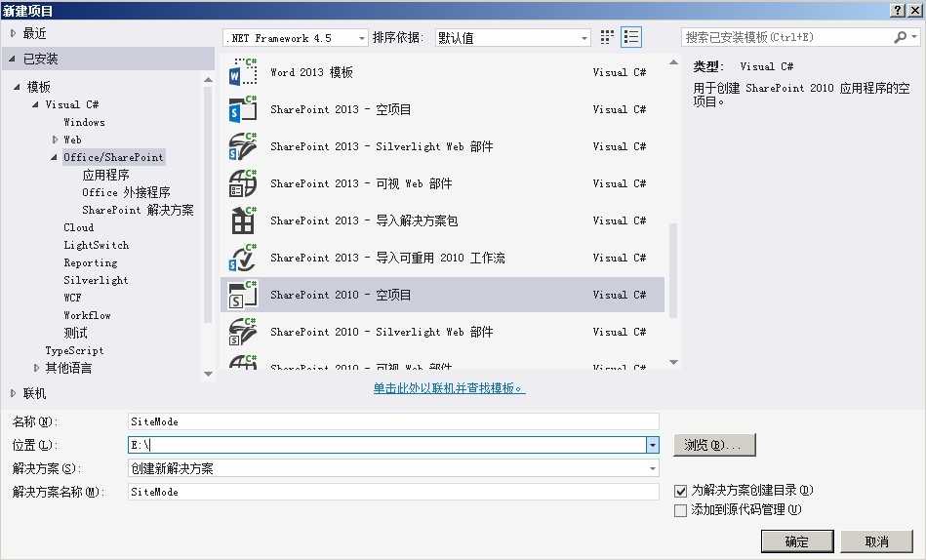Select the Word 2013 template icon

tap(243, 72)
